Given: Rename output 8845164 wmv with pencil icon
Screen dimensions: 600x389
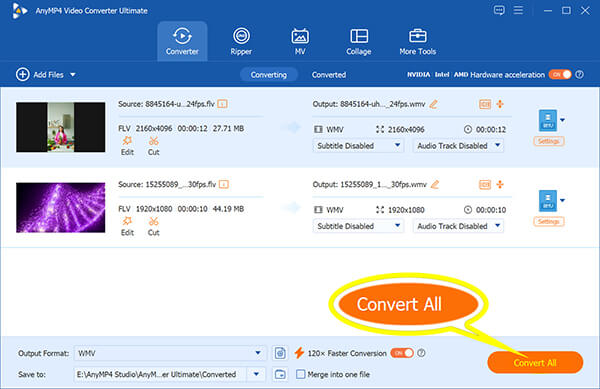Looking at the screenshot, I should tap(434, 104).
